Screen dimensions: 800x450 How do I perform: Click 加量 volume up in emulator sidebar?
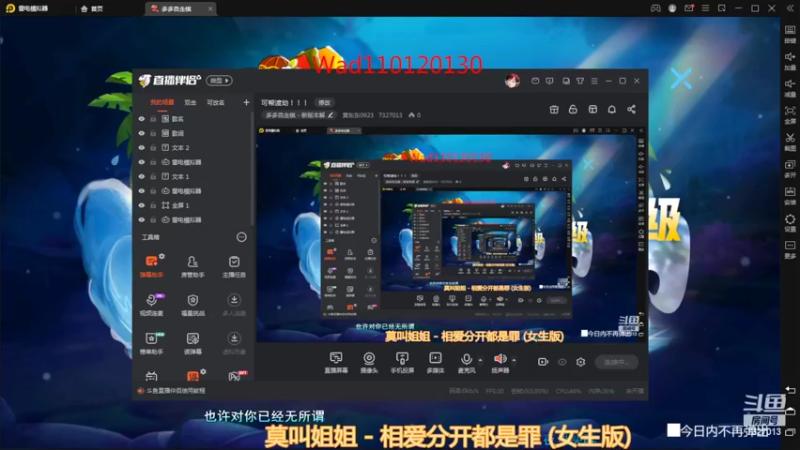790,61
